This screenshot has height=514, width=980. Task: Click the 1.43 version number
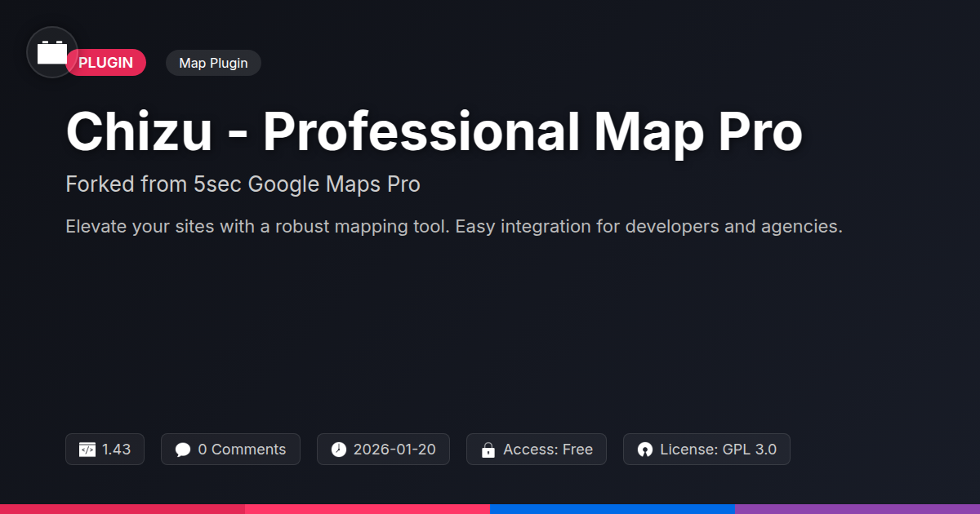[x=116, y=450]
